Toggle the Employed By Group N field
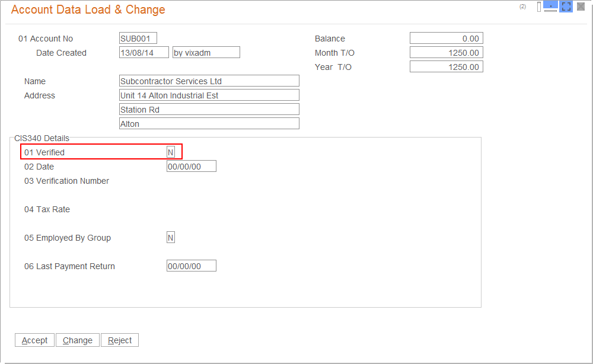Image resolution: width=593 pixels, height=364 pixels. point(171,238)
